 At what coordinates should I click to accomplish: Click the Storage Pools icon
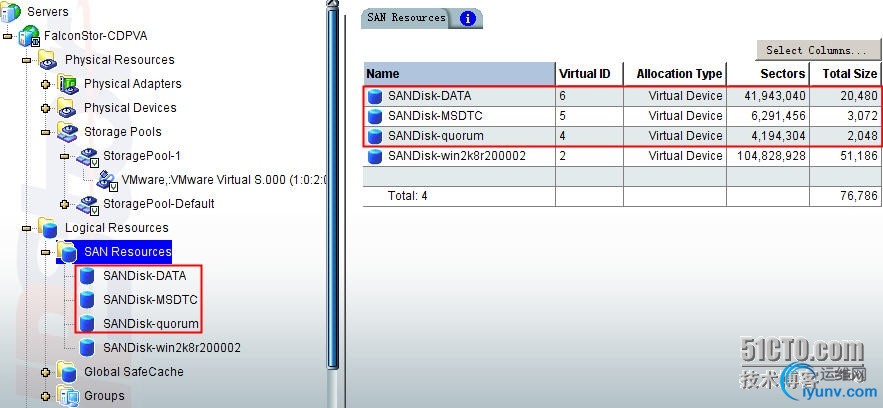(x=68, y=132)
